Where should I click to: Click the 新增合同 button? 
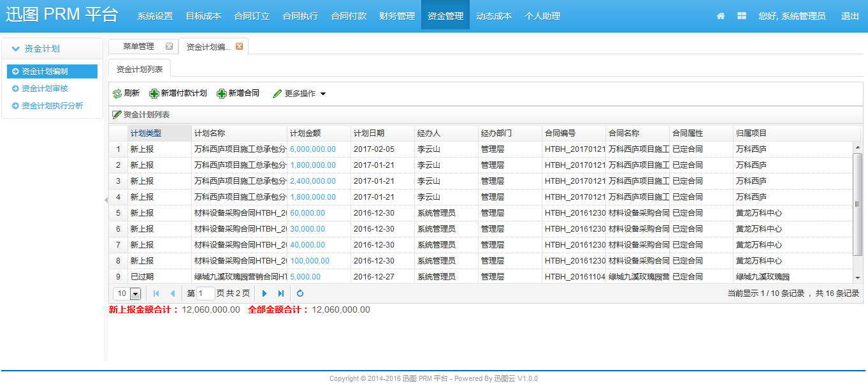click(x=238, y=93)
